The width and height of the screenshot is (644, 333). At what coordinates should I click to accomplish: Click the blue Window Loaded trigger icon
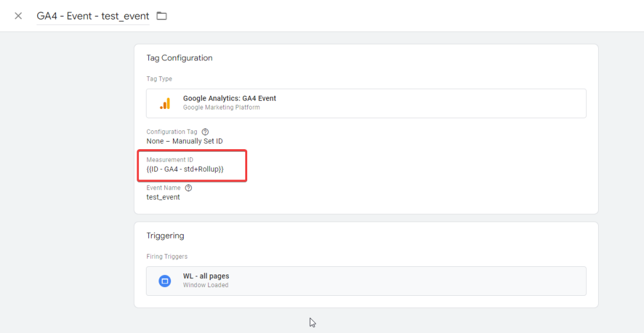165,281
